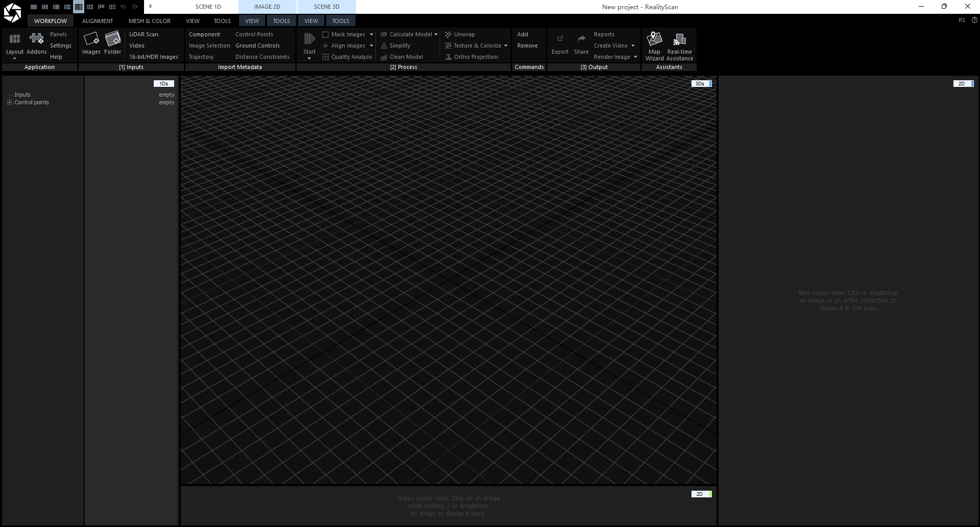Open Texture & Colorize dropdown arrow
This screenshot has height=527, width=980.
[506, 45]
